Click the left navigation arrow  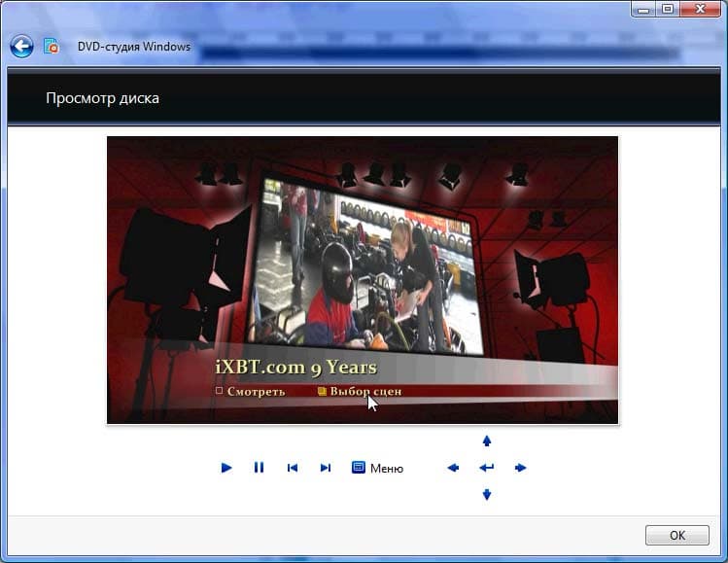[453, 468]
